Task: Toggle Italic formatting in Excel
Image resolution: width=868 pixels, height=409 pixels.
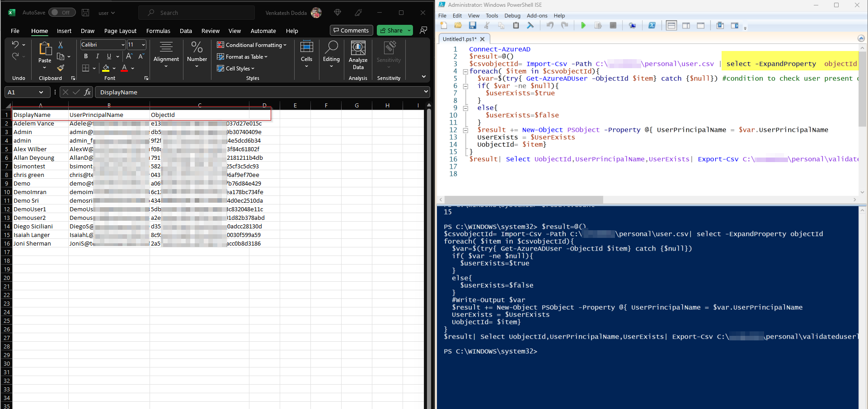Action: [x=97, y=56]
